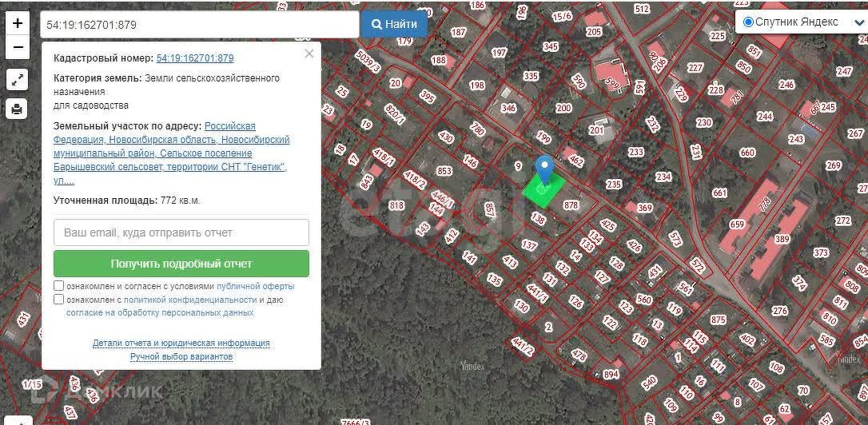Open Ручной выбор вариантов link
The width and height of the screenshot is (868, 425).
(181, 357)
